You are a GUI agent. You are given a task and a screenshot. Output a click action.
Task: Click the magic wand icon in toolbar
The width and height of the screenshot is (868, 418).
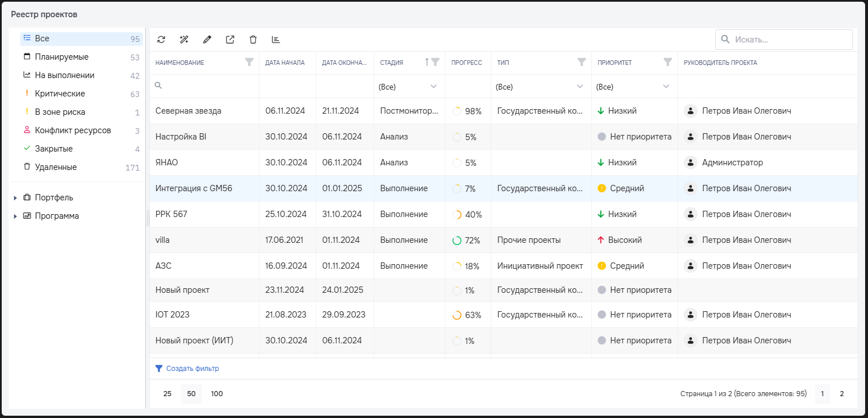[184, 40]
